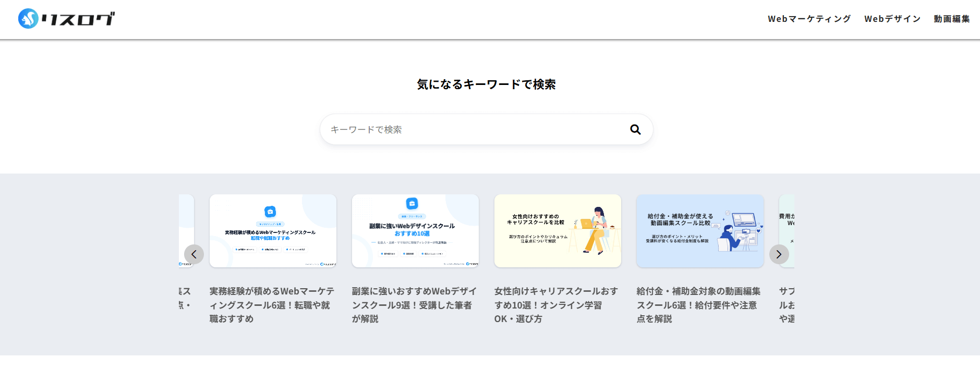Click the 女性向けキャリアスクール yellow thumbnail
The width and height of the screenshot is (980, 370).
558,231
